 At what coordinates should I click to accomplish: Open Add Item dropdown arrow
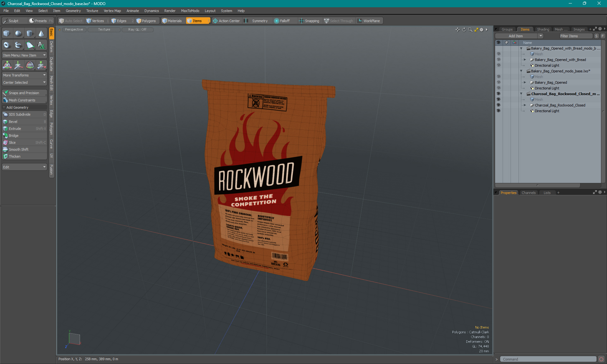click(x=541, y=36)
